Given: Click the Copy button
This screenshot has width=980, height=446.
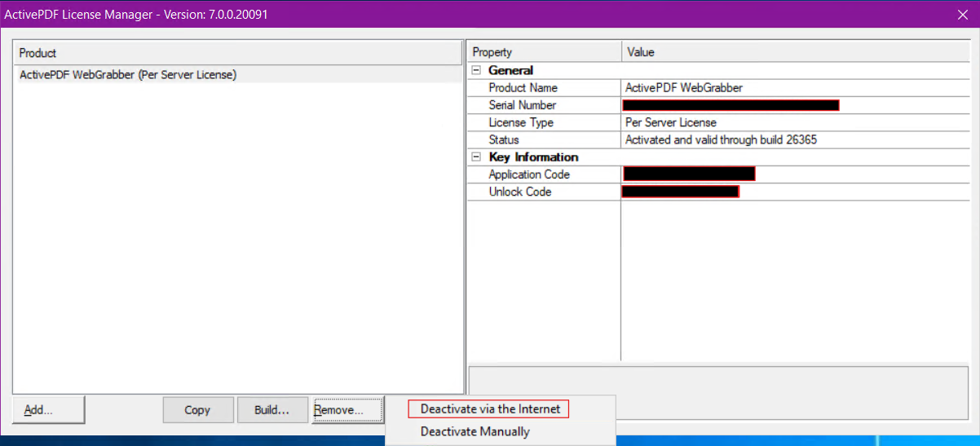Looking at the screenshot, I should coord(198,409).
